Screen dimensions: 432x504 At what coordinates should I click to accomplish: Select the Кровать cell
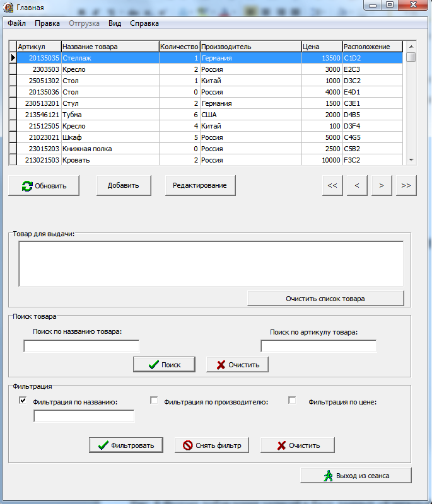point(110,160)
